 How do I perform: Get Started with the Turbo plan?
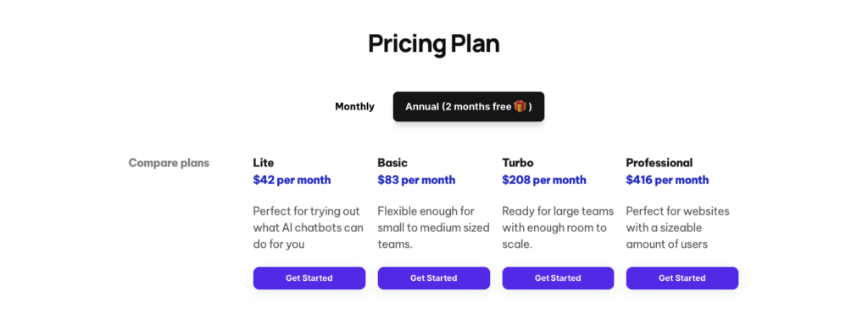click(x=558, y=278)
